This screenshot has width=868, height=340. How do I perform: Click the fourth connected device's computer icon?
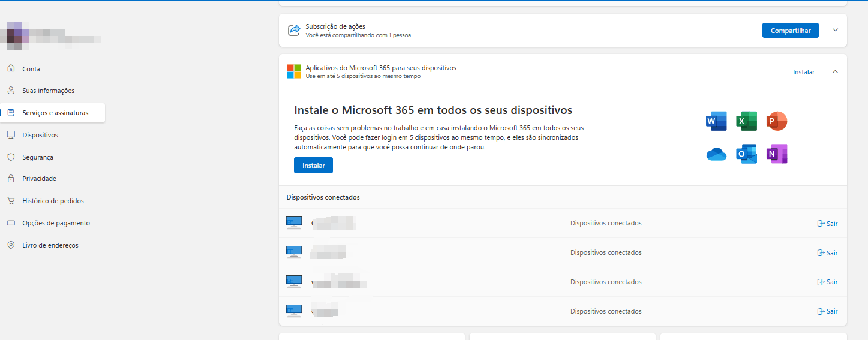tap(294, 311)
